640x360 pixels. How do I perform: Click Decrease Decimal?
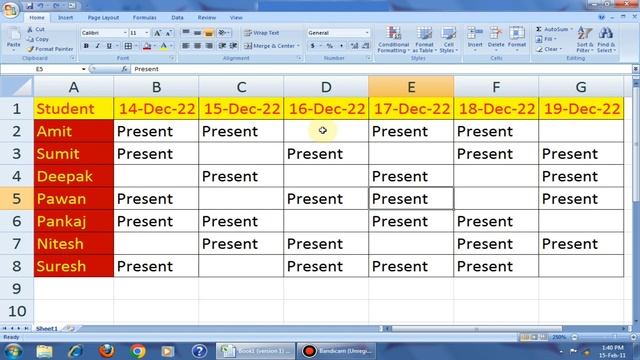365,46
